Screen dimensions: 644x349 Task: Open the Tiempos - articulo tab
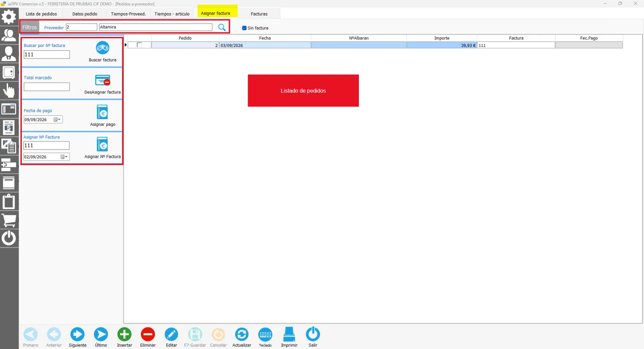[x=172, y=14]
